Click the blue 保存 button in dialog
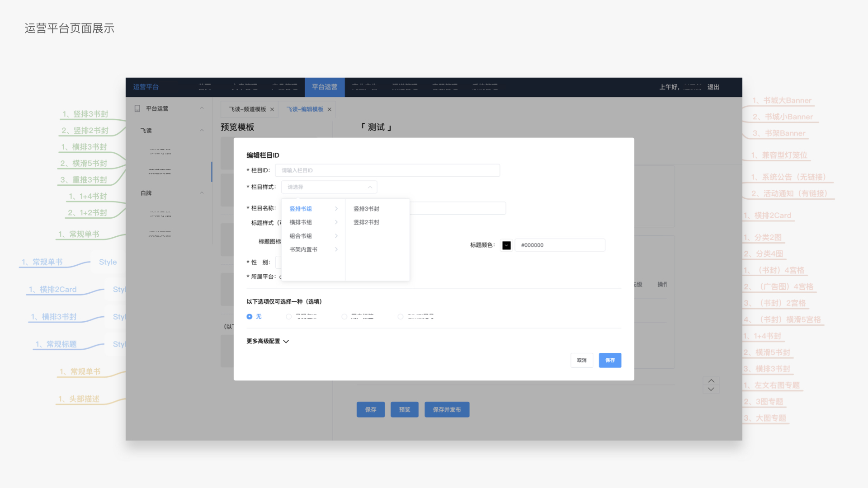Screen dimensions: 868x488 610,360
